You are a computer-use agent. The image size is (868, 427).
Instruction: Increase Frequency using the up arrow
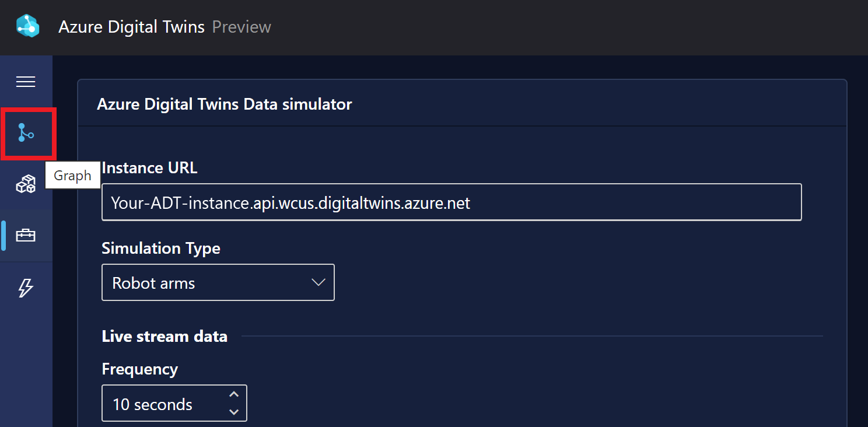point(233,394)
